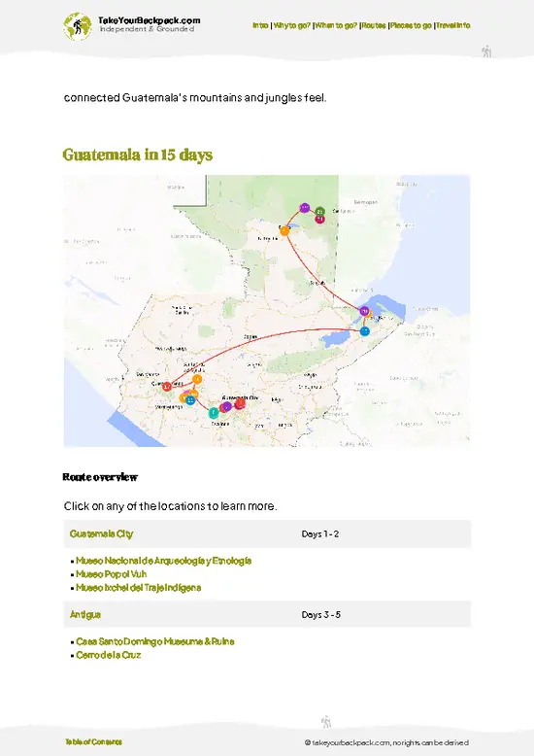
Task: Click the blue marker at Lake Atitlán
Action: click(x=190, y=400)
